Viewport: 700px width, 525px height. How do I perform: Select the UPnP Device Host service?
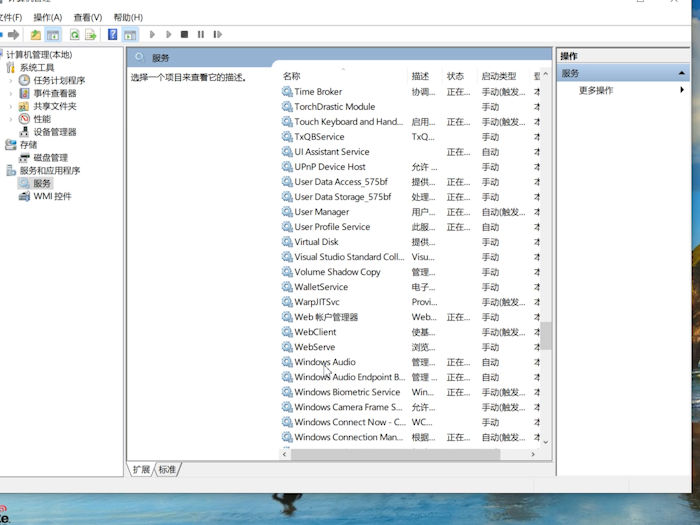[x=410, y=167]
